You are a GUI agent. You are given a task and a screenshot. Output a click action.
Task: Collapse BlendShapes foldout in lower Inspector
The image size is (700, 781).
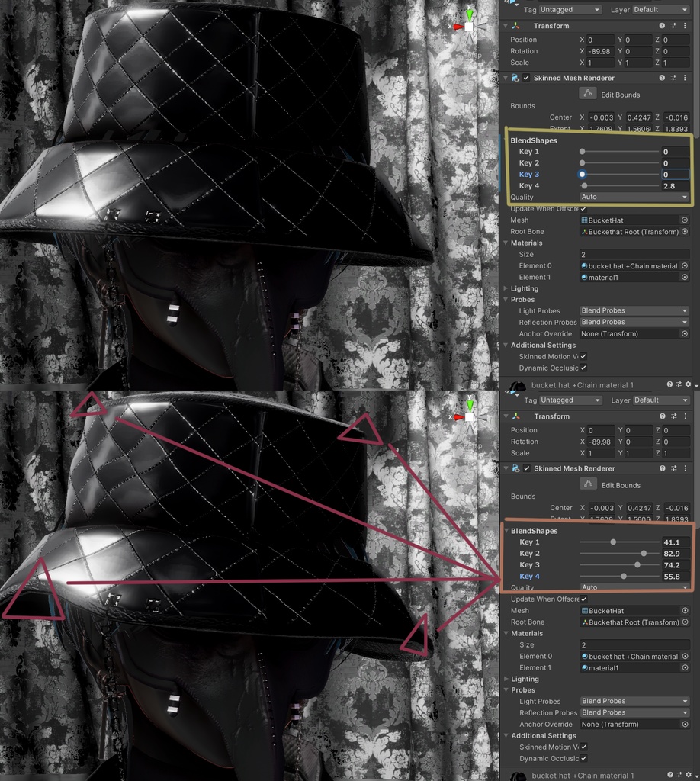[x=506, y=531]
